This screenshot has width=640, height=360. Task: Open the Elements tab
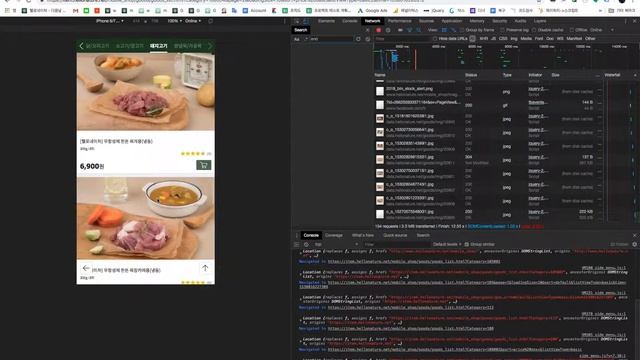(x=326, y=21)
